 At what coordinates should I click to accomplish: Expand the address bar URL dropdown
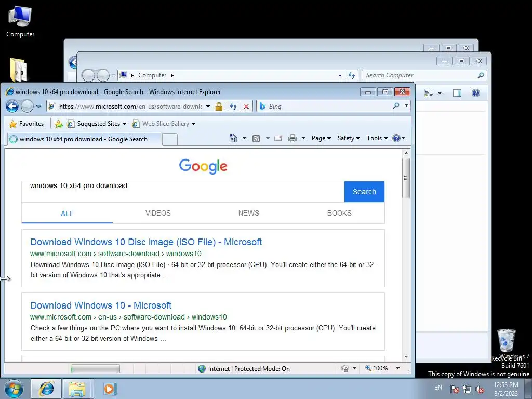tap(208, 106)
